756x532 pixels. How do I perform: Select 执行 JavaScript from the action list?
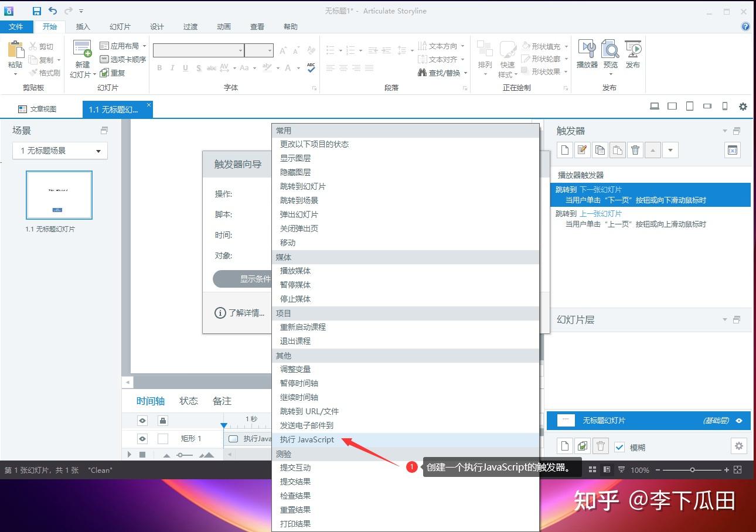[307, 439]
